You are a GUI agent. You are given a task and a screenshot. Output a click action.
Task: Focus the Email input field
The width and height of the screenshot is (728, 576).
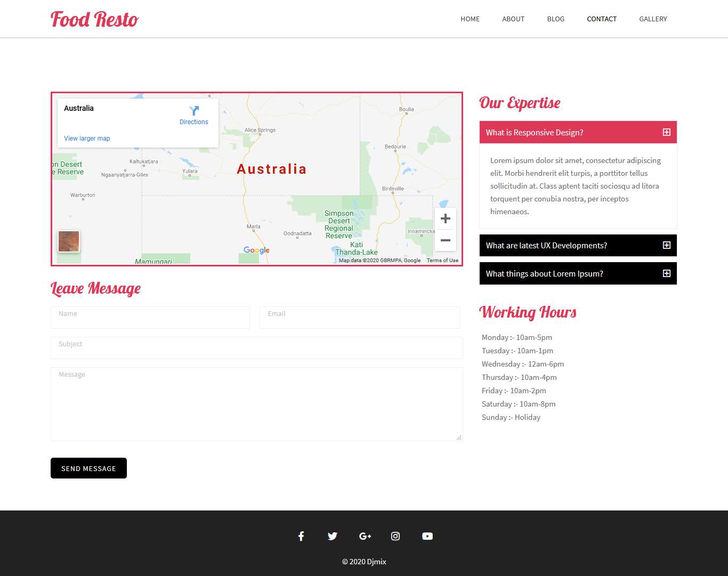pos(360,318)
